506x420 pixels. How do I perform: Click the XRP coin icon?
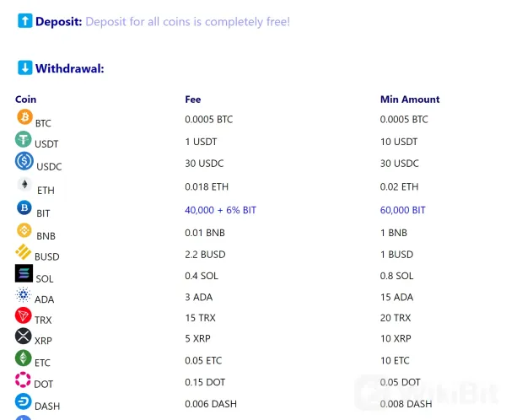23,337
